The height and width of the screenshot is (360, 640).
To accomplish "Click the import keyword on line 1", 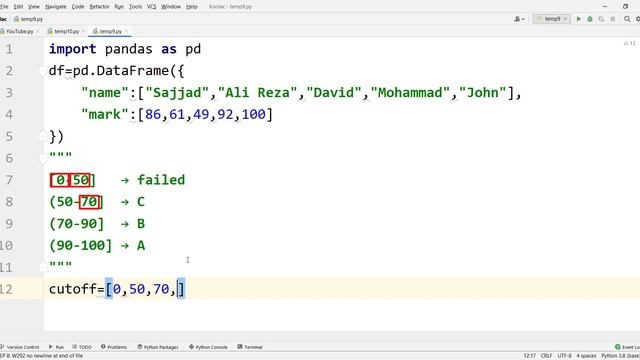I will (x=73, y=49).
